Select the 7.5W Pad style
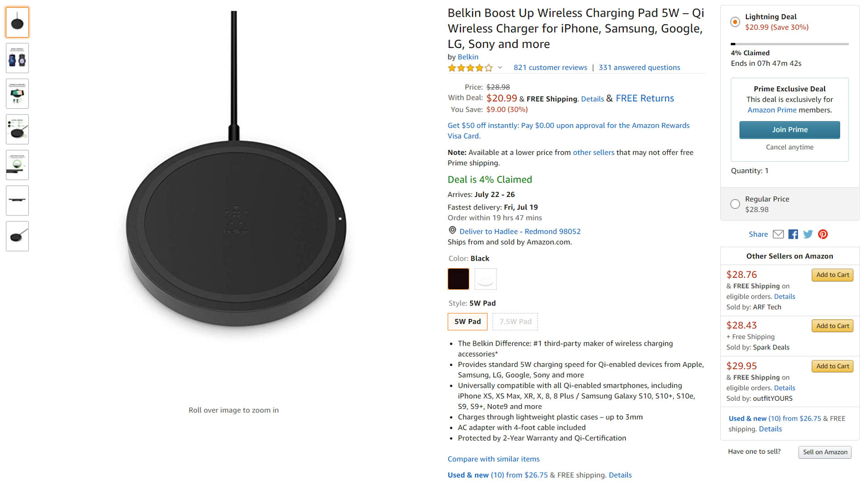868x488 pixels. (515, 322)
